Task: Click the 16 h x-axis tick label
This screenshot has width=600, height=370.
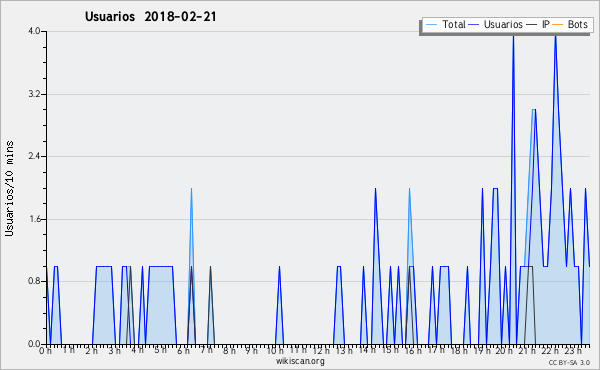Action: pos(413,351)
